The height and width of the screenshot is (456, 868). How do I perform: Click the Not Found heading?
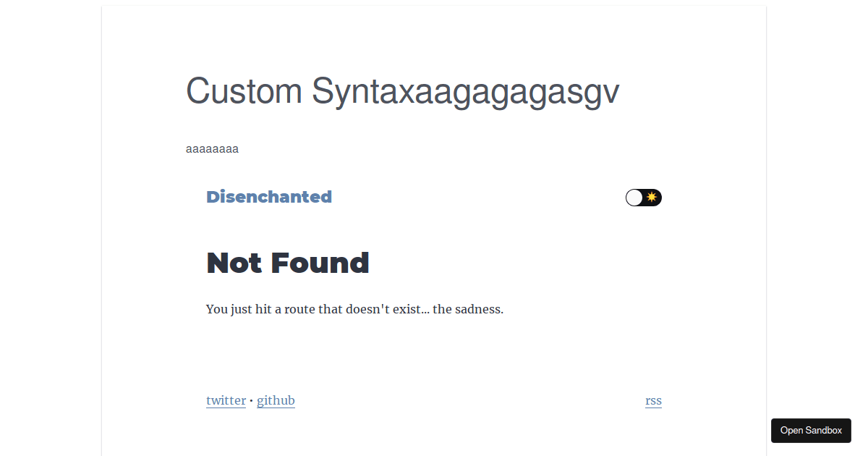(x=288, y=263)
